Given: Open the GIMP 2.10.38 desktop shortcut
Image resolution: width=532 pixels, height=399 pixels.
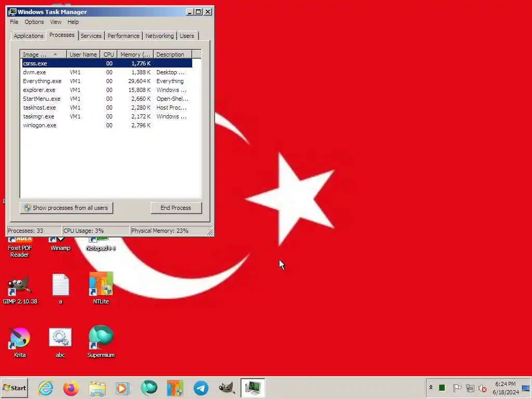Looking at the screenshot, I should point(20,289).
